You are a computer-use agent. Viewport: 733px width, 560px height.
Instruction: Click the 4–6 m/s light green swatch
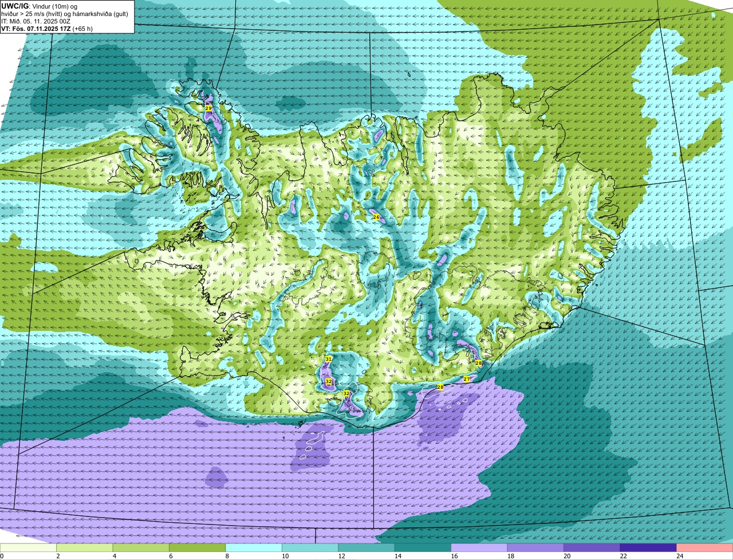click(x=141, y=547)
